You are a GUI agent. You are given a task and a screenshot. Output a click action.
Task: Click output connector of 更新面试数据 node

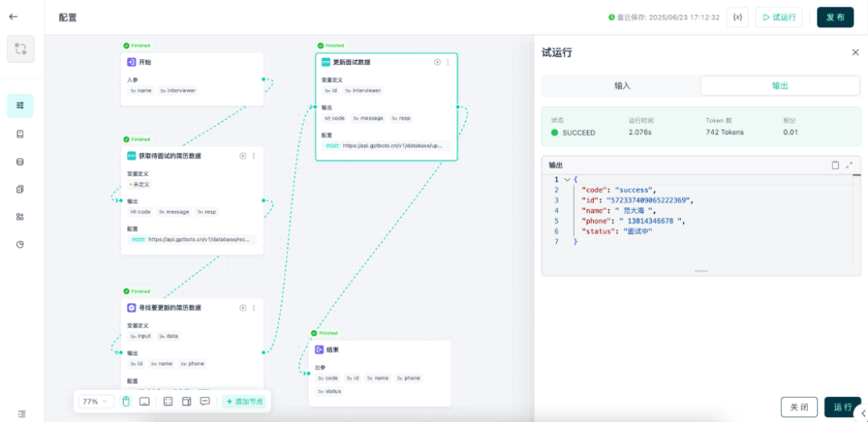click(x=457, y=106)
